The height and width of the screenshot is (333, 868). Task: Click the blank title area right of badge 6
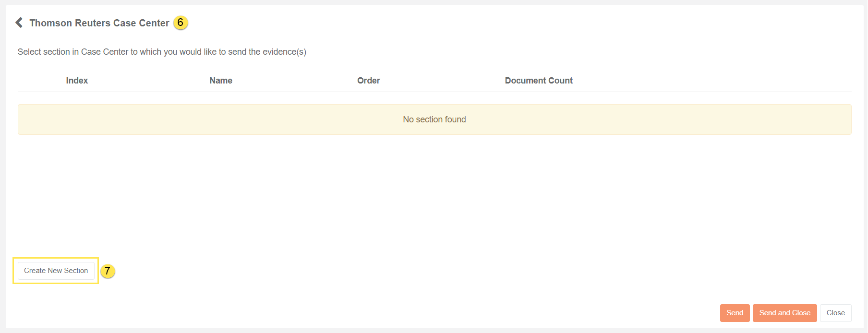(480, 23)
